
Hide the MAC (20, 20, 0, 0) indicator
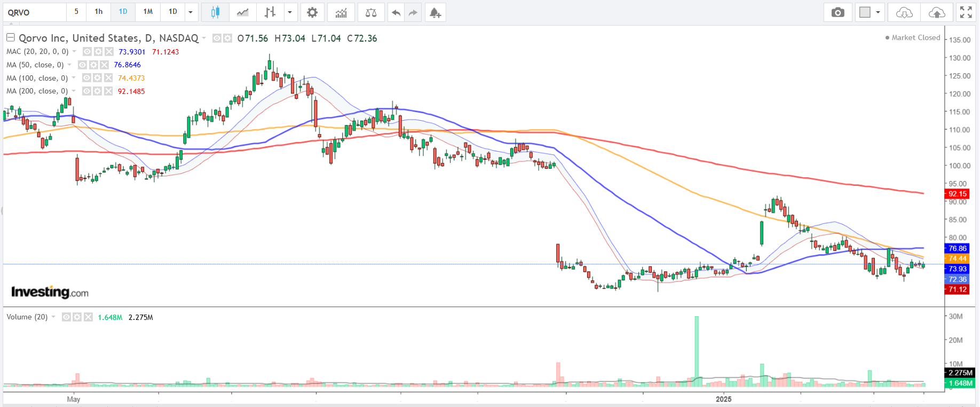88,52
